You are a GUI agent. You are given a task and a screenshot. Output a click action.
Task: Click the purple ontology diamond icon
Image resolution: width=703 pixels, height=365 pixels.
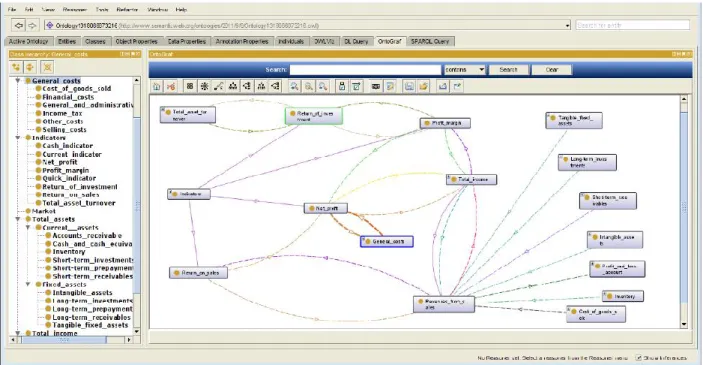[49, 26]
